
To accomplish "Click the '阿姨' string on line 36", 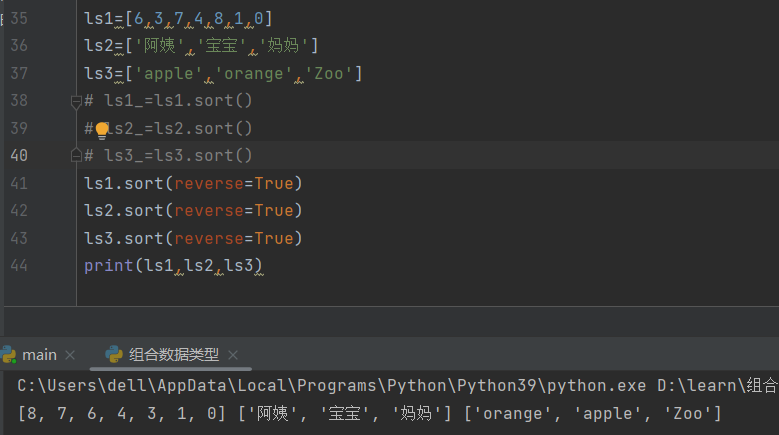I will [159, 46].
